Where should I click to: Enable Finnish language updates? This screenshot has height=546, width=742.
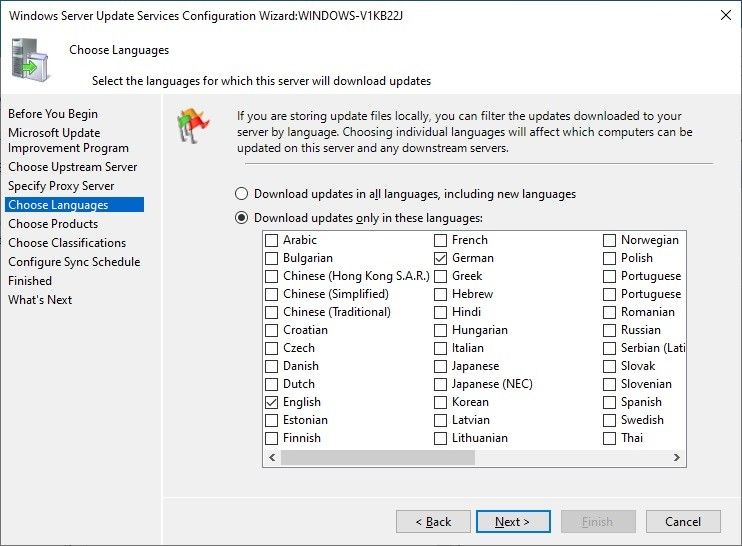tap(272, 438)
